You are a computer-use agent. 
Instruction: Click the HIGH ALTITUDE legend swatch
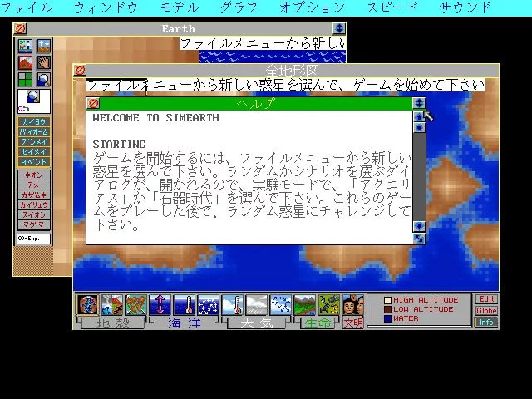[x=388, y=300]
